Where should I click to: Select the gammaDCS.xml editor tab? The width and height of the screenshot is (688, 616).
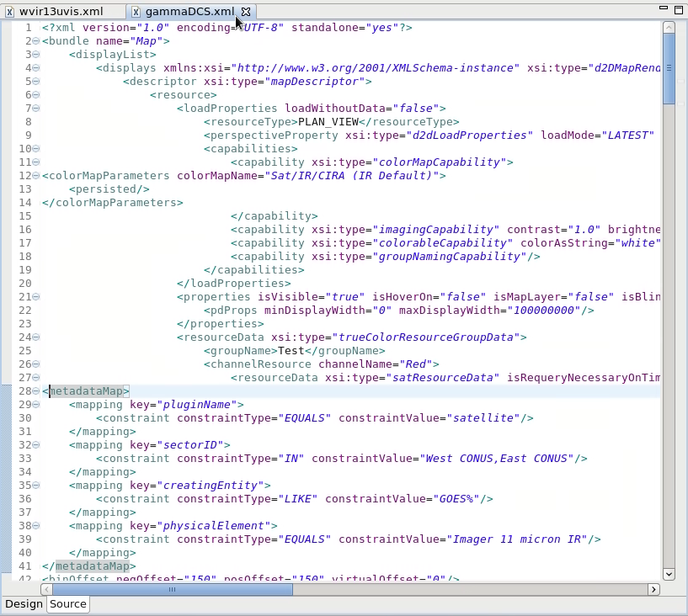(189, 12)
